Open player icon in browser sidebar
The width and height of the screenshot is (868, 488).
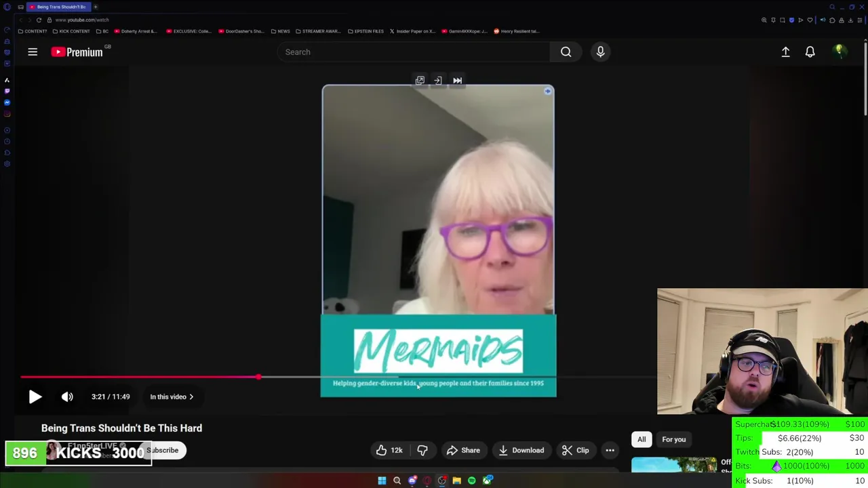coord(7,129)
